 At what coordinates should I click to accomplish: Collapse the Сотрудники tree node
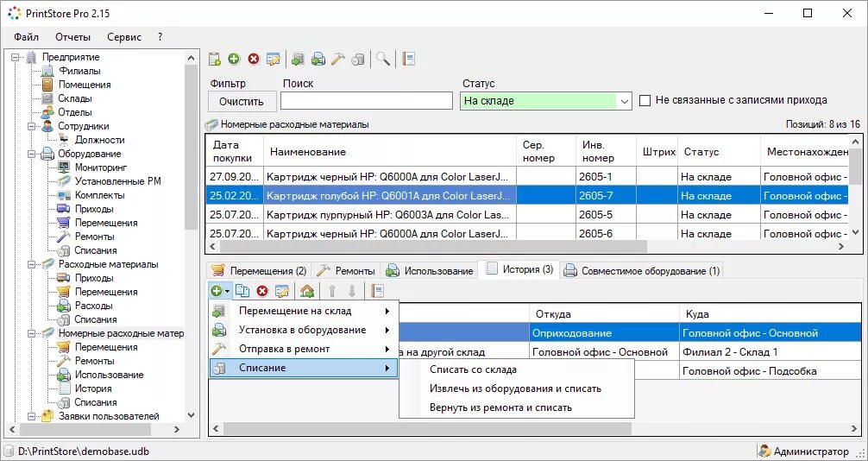coord(32,126)
